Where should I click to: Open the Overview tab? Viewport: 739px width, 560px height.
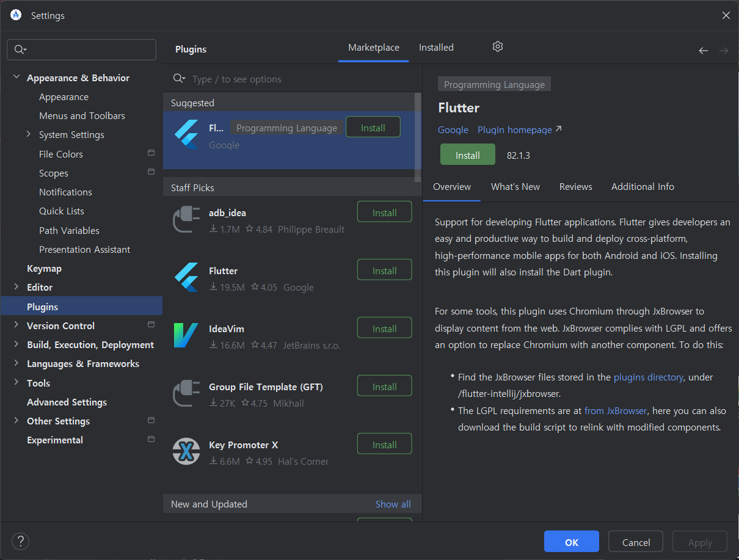452,187
